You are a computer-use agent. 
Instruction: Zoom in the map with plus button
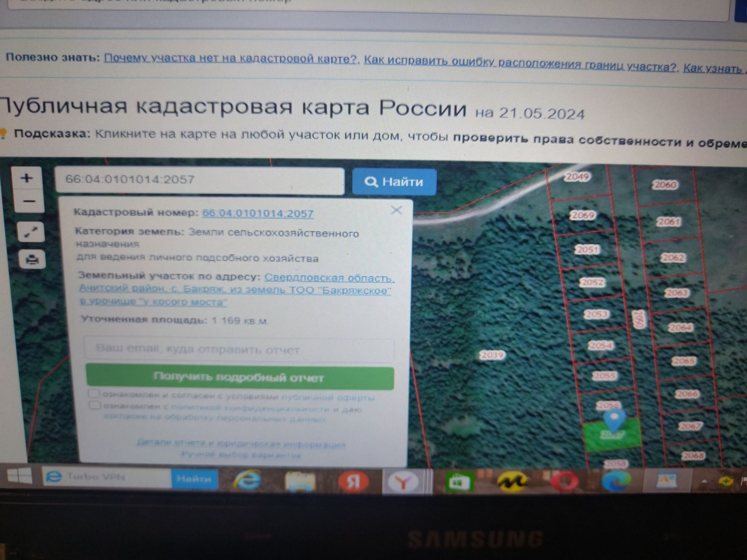(26, 178)
